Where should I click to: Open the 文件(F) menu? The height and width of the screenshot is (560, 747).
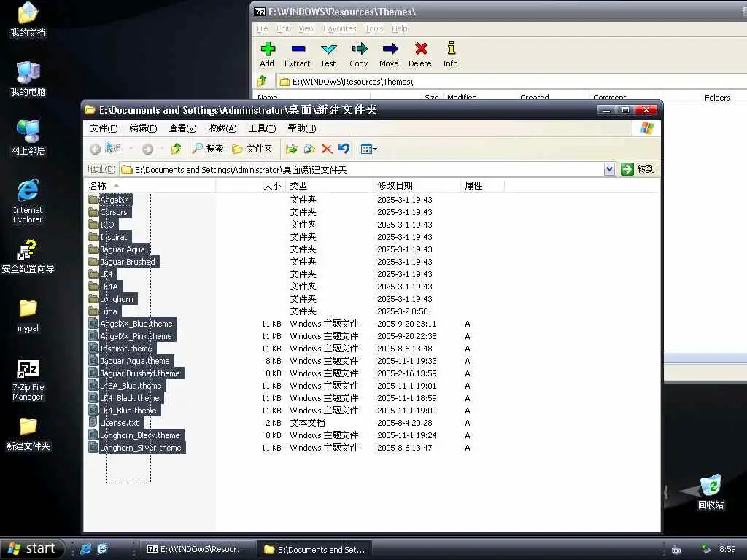point(104,128)
